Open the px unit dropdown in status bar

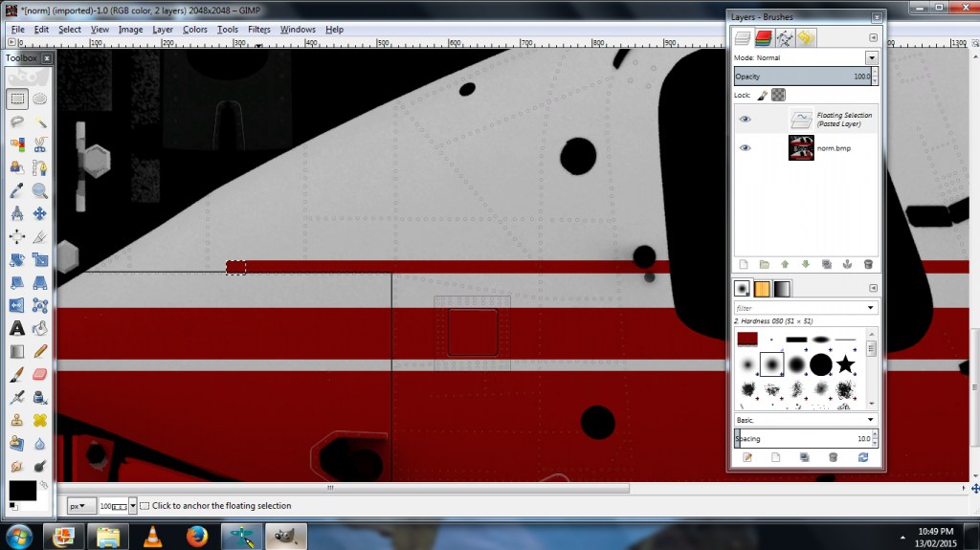(x=82, y=506)
